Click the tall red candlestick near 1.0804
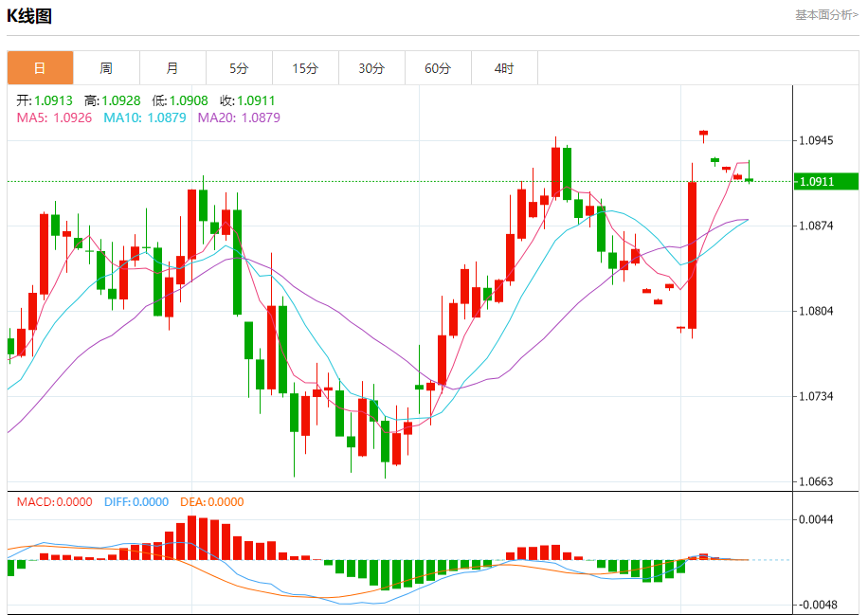The height and width of the screenshot is (615, 868). pyautogui.click(x=692, y=255)
